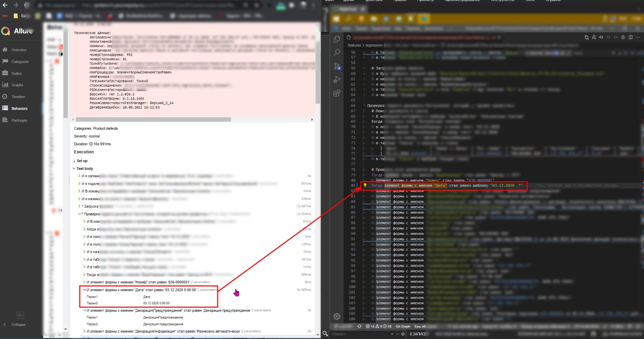644x339 pixels.
Task: Click "features" in the breadcrumb
Action: [355, 45]
